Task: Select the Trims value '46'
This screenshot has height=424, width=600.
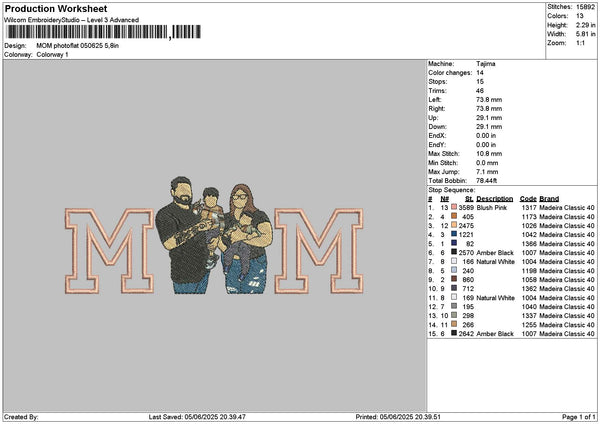Action: click(x=480, y=91)
